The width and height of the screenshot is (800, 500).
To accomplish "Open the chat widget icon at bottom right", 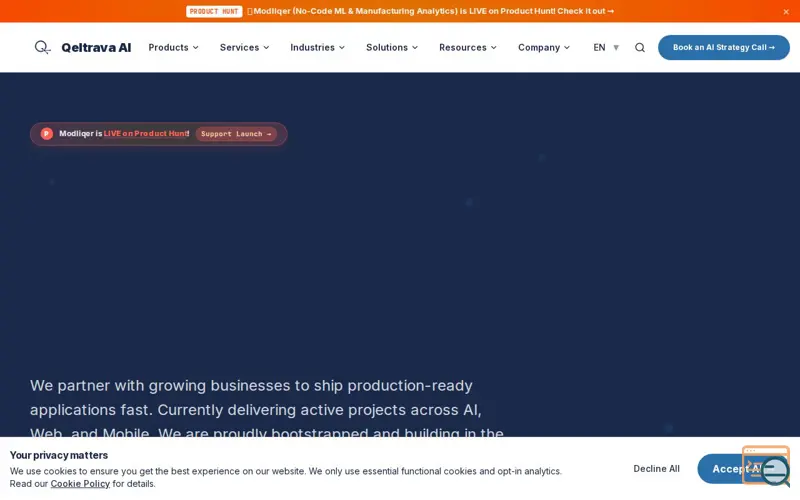I will pyautogui.click(x=766, y=466).
